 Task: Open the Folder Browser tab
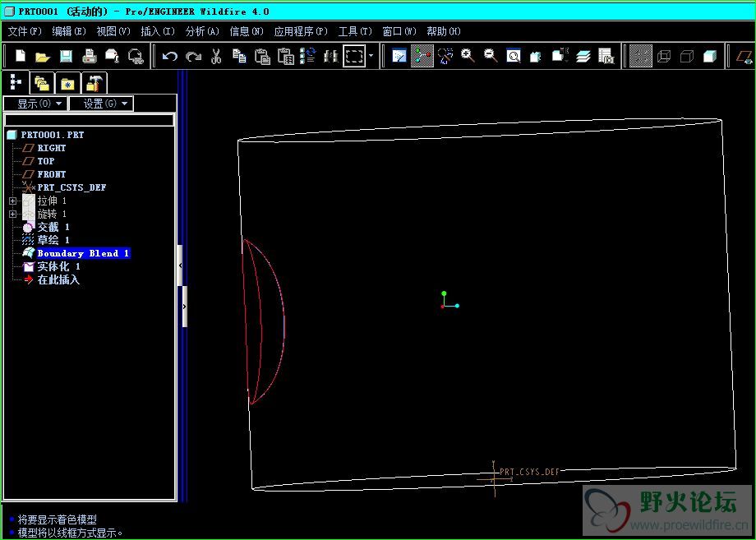(x=42, y=83)
